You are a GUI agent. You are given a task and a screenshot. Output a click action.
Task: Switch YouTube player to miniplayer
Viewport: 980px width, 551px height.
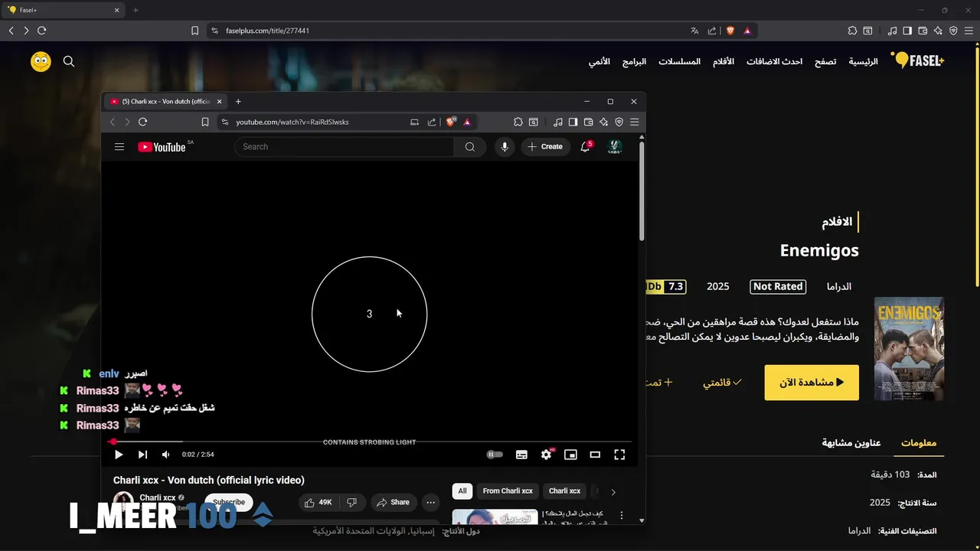[x=570, y=455]
